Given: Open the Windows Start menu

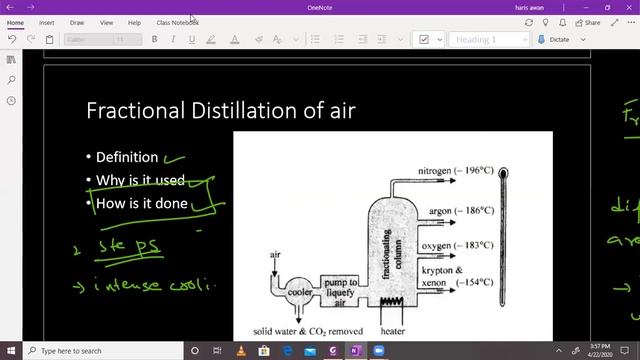Looking at the screenshot, I should (x=11, y=351).
